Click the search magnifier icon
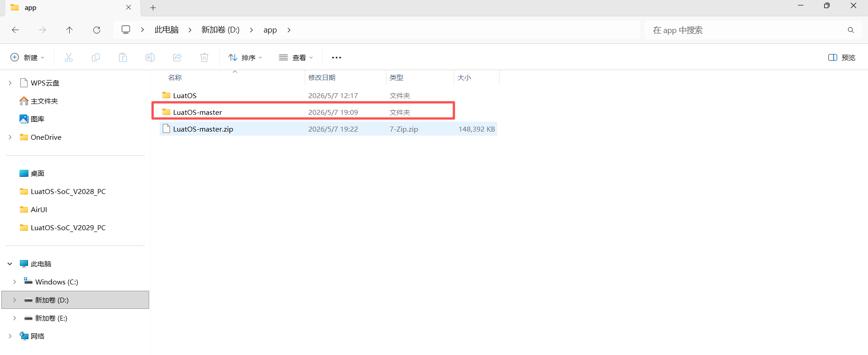Screen dimensions: 868x355 (x=851, y=30)
